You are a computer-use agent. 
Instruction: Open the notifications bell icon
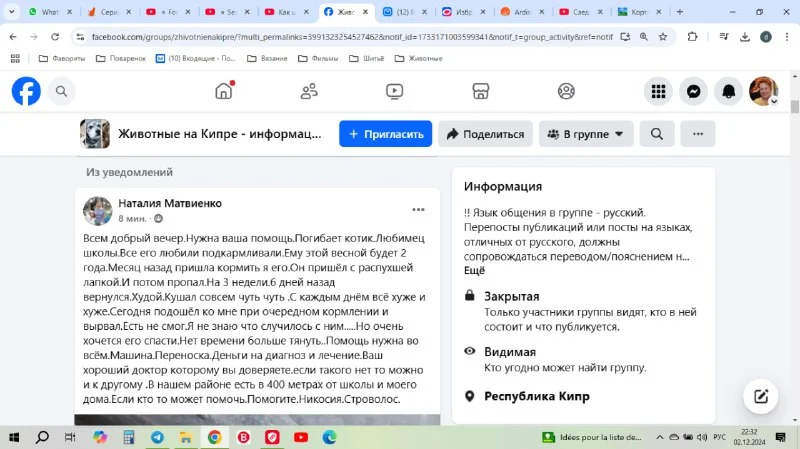coord(729,91)
